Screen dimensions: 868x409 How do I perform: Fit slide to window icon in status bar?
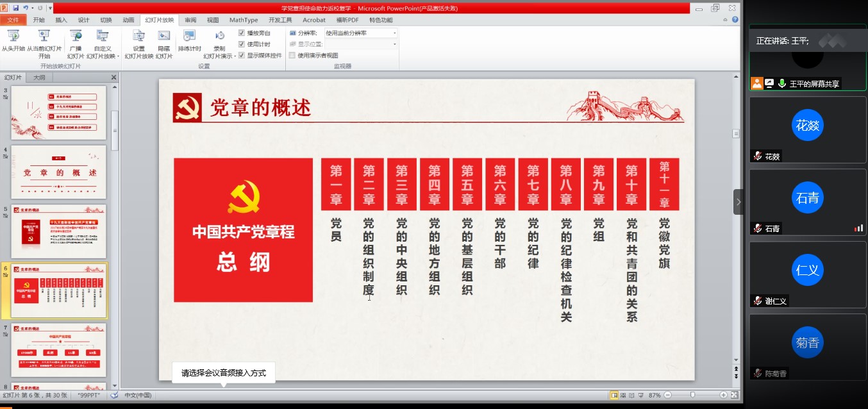click(735, 395)
